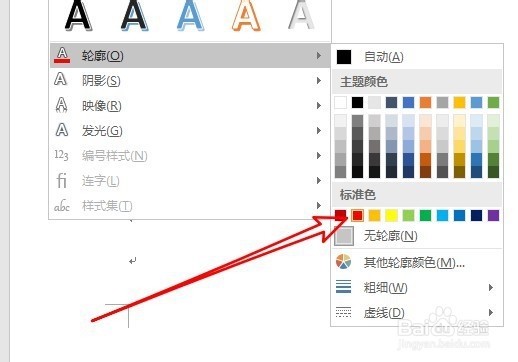Image resolution: width=518 pixels, height=362 pixels.
Task: Expand the arrow beside 虚线(D)
Action: point(491,312)
